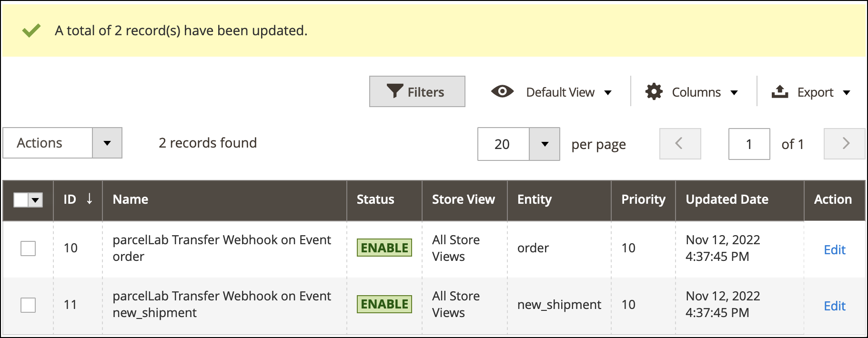The height and width of the screenshot is (338, 868).
Task: Click the current page number field
Action: pyautogui.click(x=748, y=144)
